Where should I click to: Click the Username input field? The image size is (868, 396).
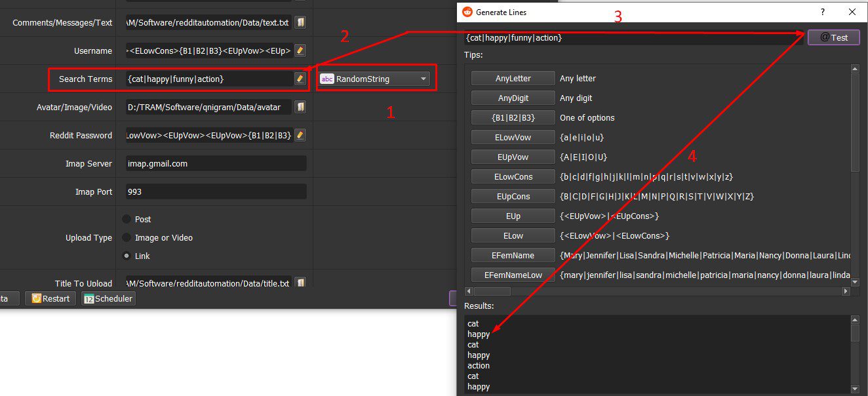pyautogui.click(x=209, y=50)
